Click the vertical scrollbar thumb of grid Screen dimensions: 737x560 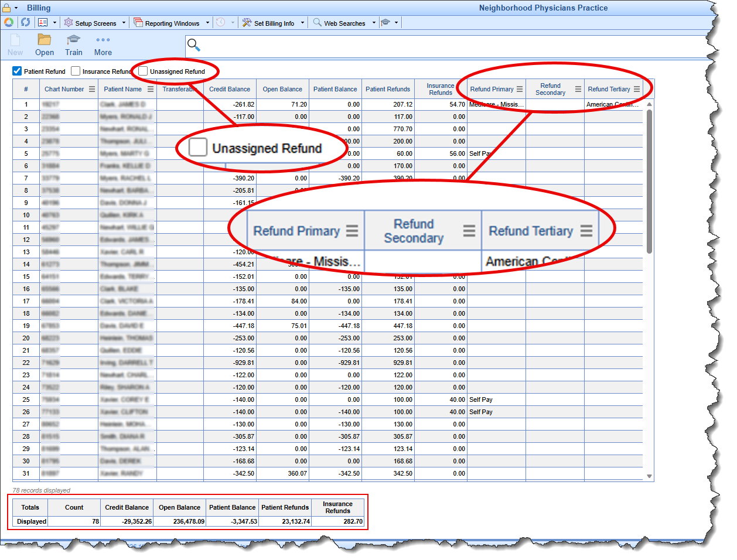(x=649, y=182)
